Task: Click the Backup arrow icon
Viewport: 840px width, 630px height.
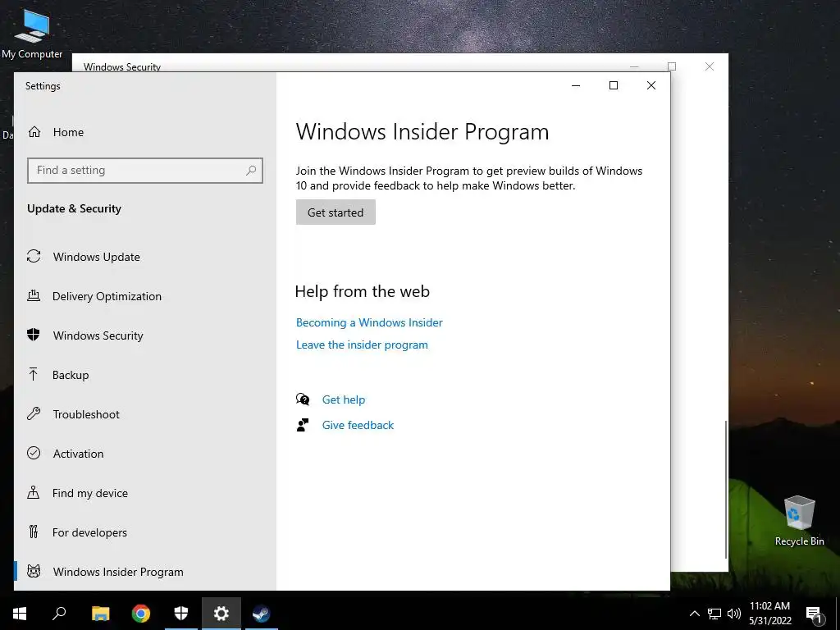Action: click(33, 374)
